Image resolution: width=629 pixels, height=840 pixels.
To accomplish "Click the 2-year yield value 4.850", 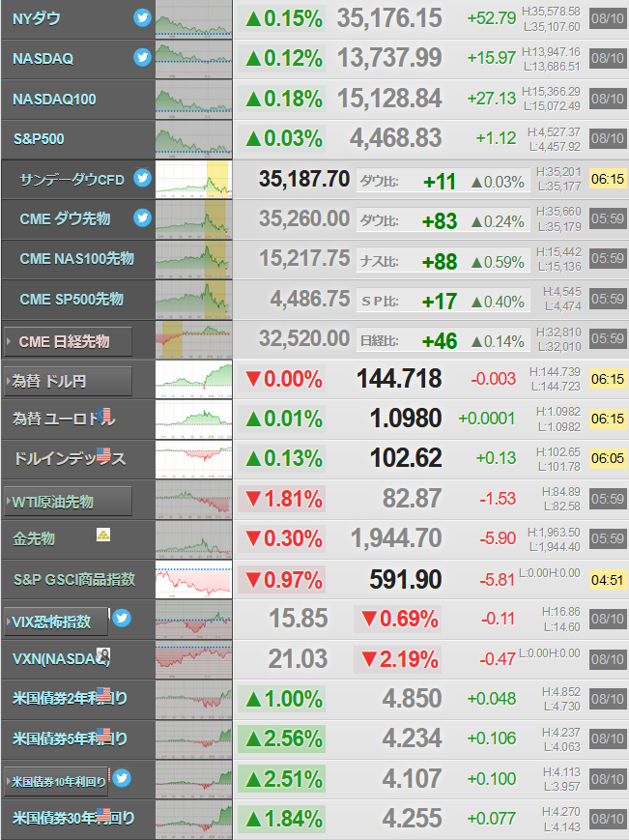I will click(x=412, y=699).
